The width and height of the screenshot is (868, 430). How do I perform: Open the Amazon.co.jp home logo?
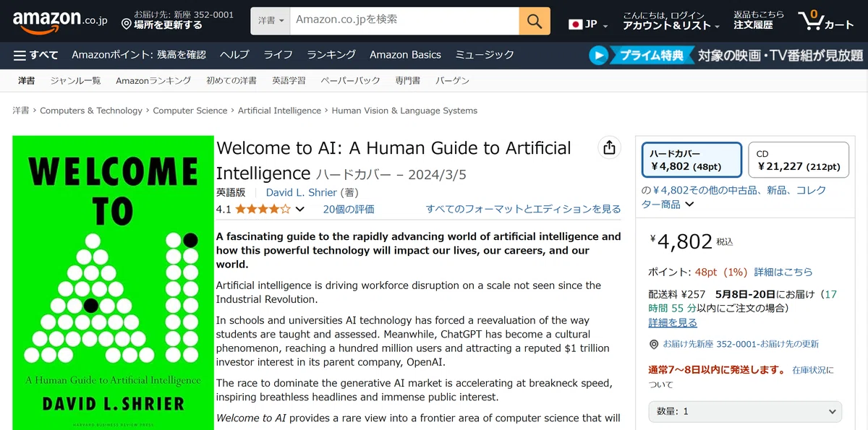pyautogui.click(x=60, y=21)
